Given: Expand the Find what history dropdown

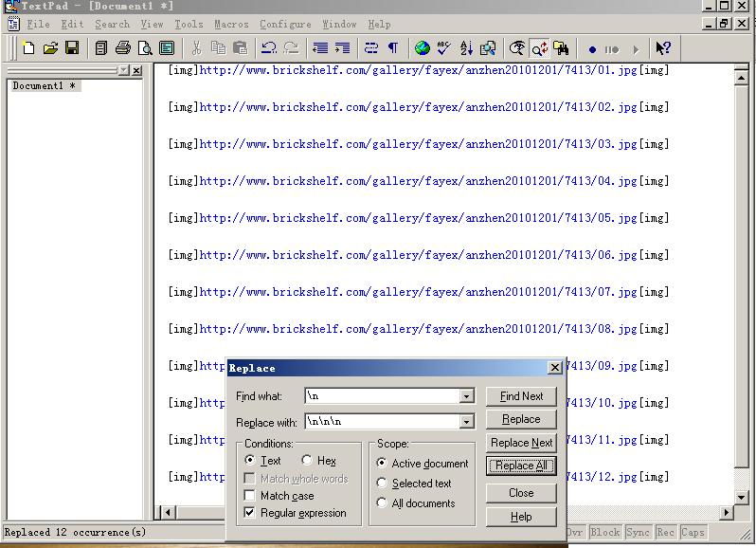Looking at the screenshot, I should click(466, 396).
